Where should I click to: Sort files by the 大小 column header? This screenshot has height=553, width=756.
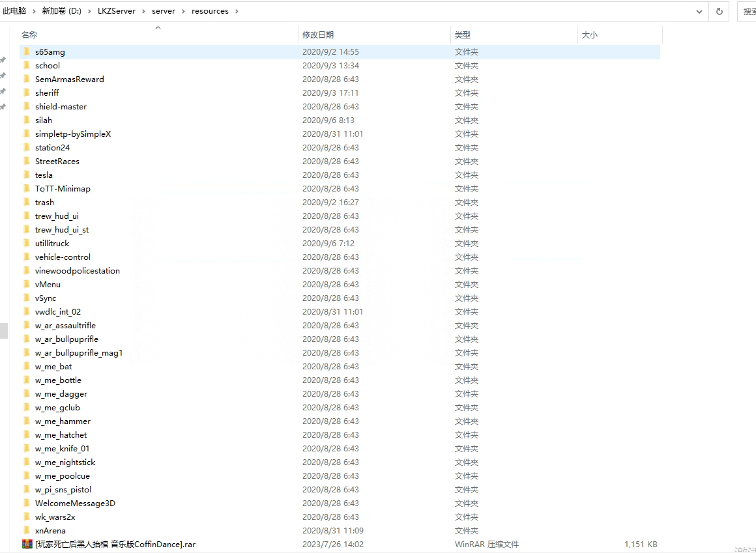pyautogui.click(x=589, y=35)
